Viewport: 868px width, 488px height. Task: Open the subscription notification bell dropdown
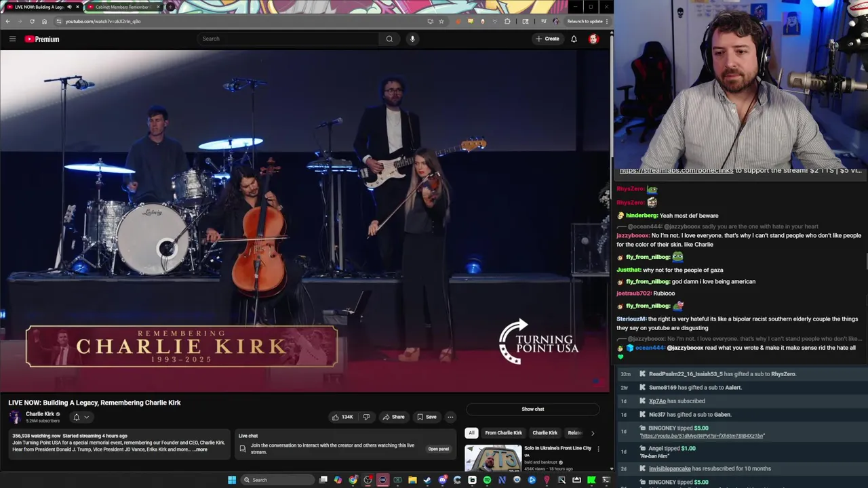(81, 417)
